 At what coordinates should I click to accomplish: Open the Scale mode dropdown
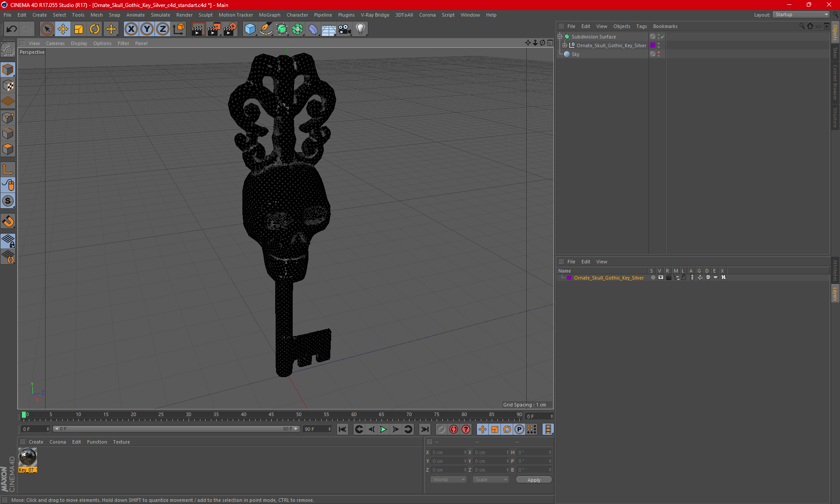tap(491, 479)
